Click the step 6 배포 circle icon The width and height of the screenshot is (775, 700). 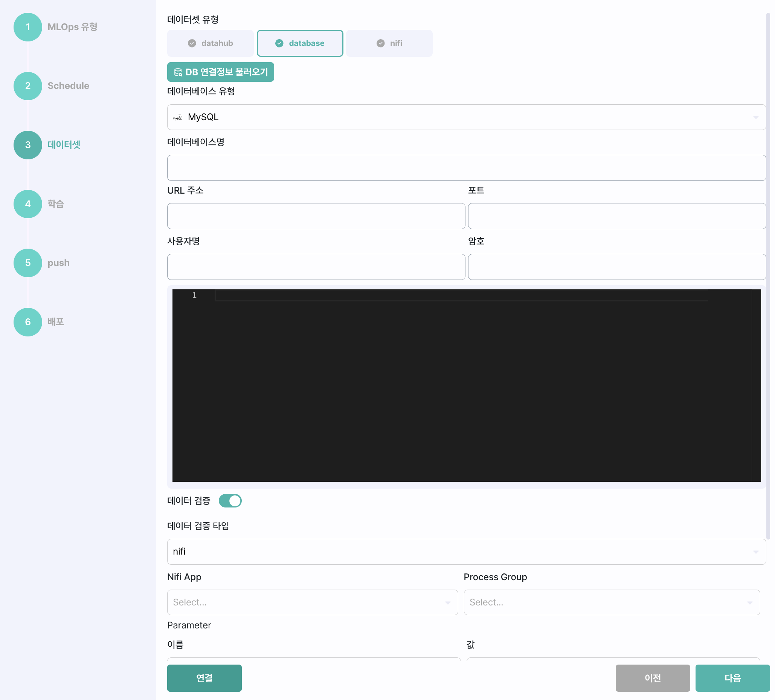(28, 322)
